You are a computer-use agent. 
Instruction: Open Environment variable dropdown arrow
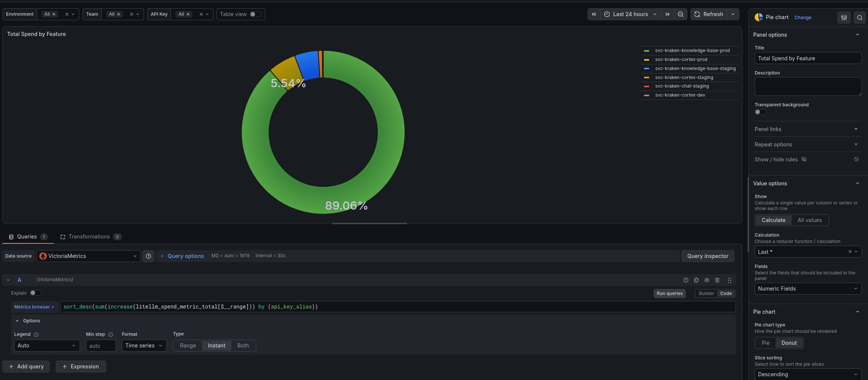click(73, 14)
